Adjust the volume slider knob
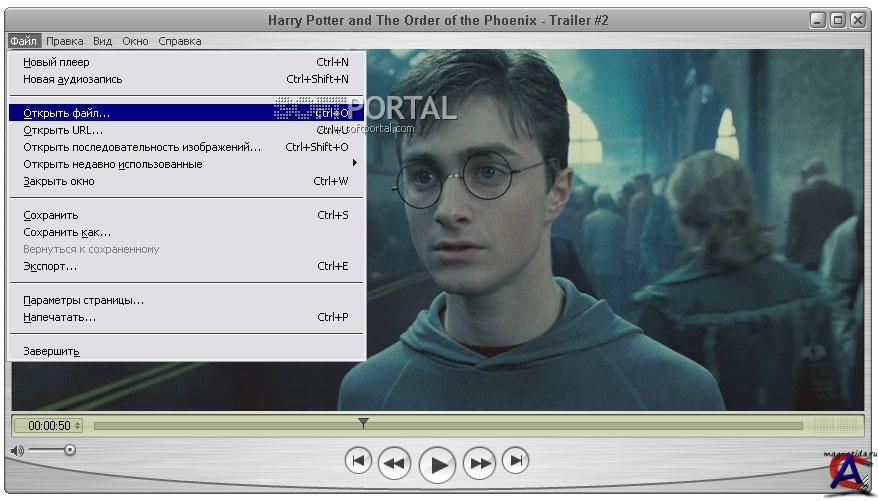Image resolution: width=878 pixels, height=501 pixels. pos(69,450)
